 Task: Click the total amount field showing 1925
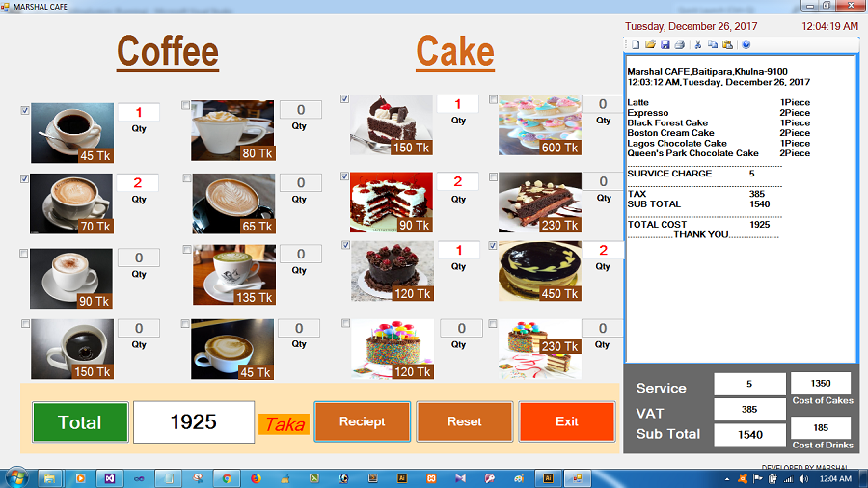tap(193, 421)
